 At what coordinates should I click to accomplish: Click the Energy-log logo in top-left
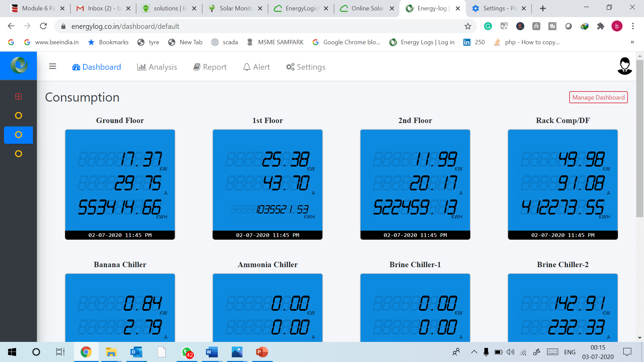tap(19, 66)
